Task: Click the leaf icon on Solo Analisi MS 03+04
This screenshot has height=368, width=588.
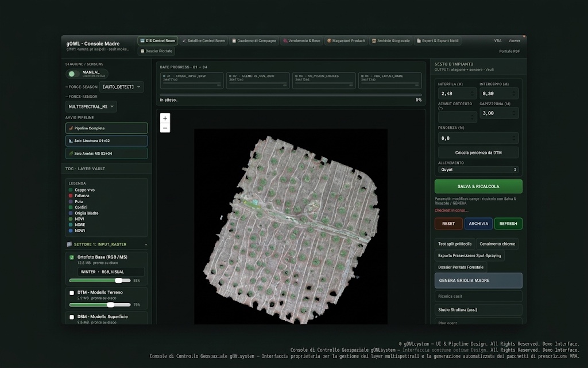Action: tap(71, 154)
